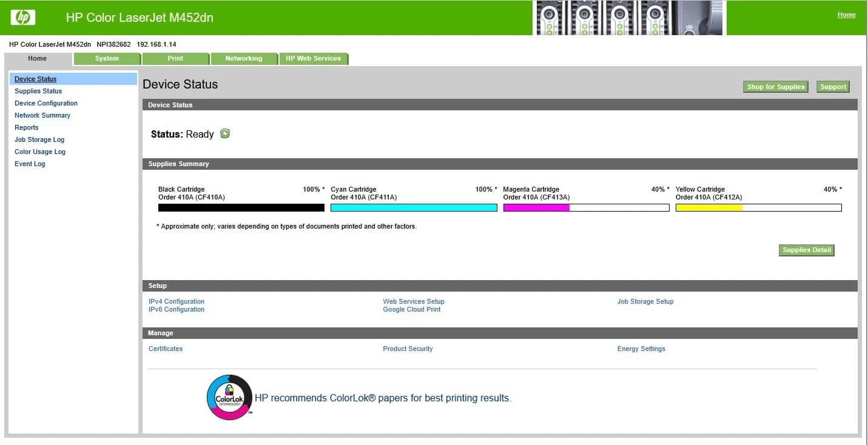The width and height of the screenshot is (868, 445).
Task: Open Supplies Status in the sidebar
Action: tap(38, 91)
